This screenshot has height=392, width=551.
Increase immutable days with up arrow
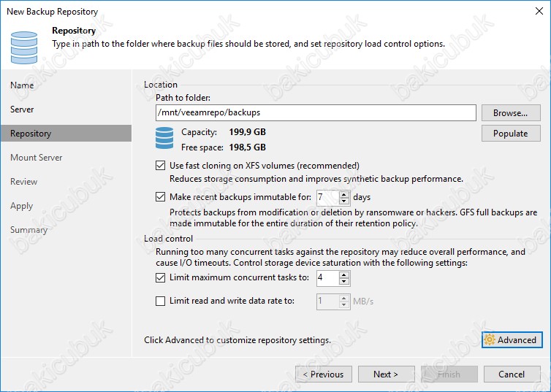click(x=344, y=194)
